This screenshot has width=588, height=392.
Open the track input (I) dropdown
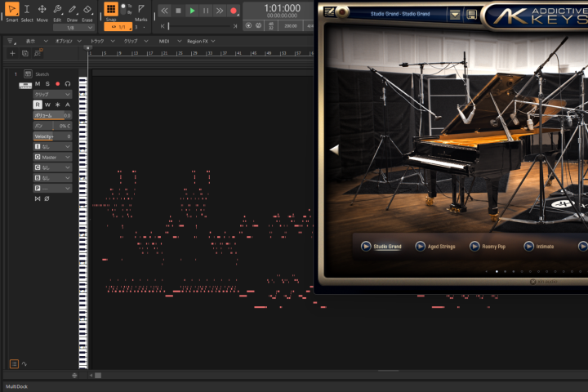tap(52, 146)
